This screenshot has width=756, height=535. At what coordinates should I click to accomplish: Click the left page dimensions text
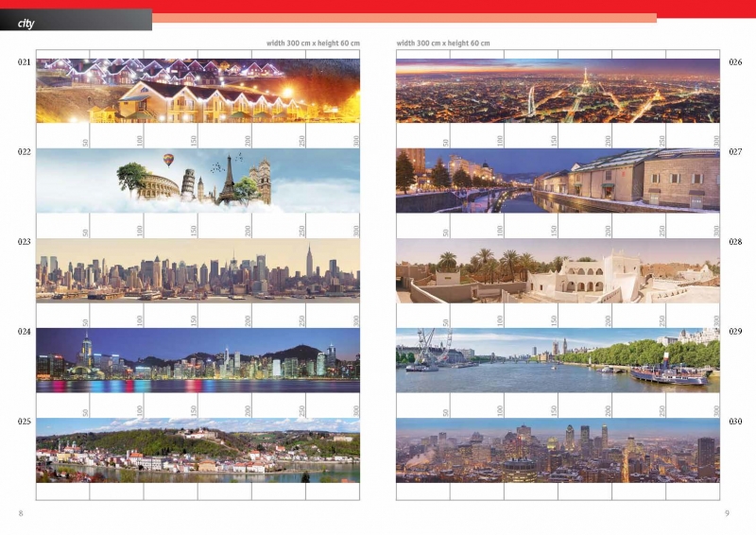pos(314,43)
